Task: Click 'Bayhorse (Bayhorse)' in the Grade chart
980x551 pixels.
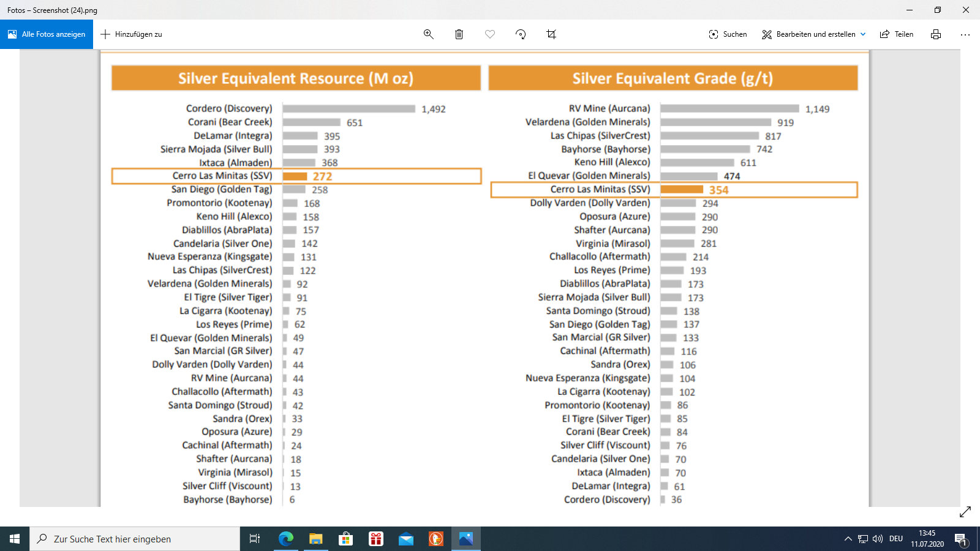Action: 606,149
